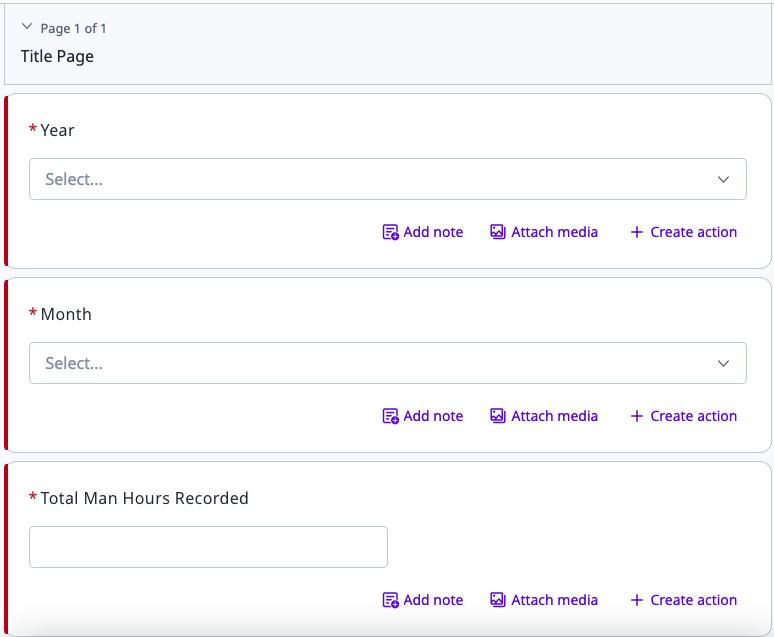Click Add note text in Total Man Hours card

pos(433,600)
